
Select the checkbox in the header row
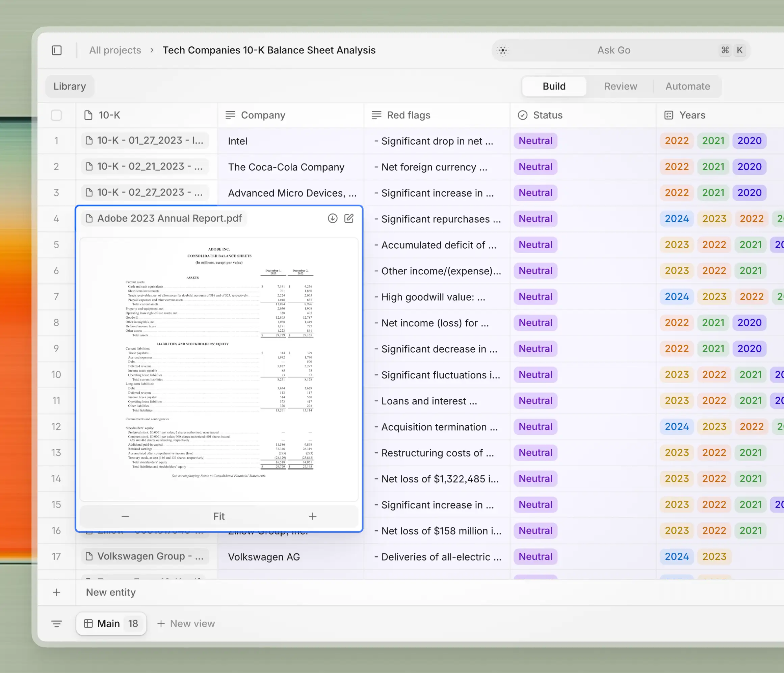tap(56, 115)
